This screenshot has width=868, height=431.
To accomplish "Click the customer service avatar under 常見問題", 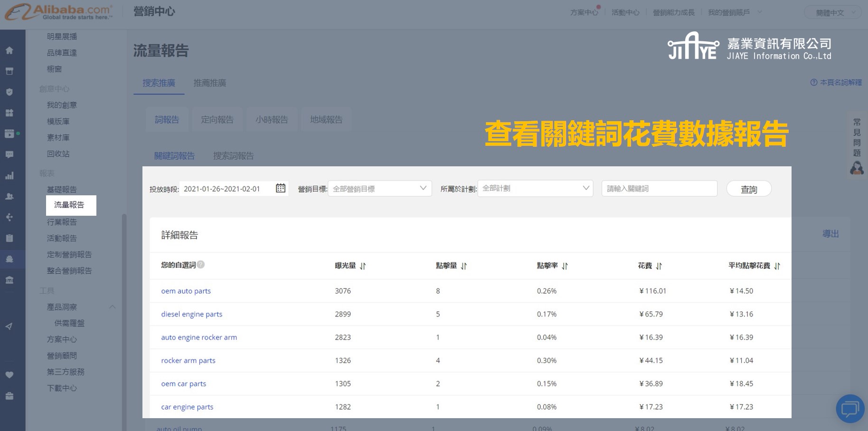I will [856, 167].
